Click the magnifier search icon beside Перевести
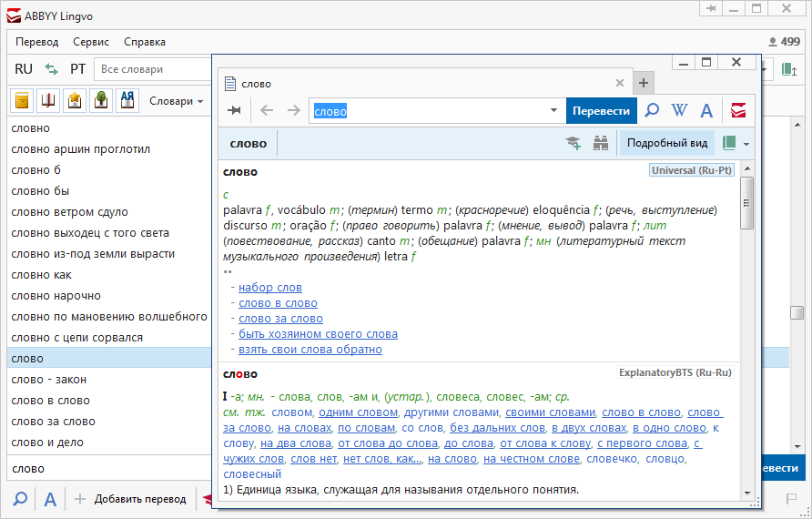Viewport: 812px width, 519px height. [652, 111]
